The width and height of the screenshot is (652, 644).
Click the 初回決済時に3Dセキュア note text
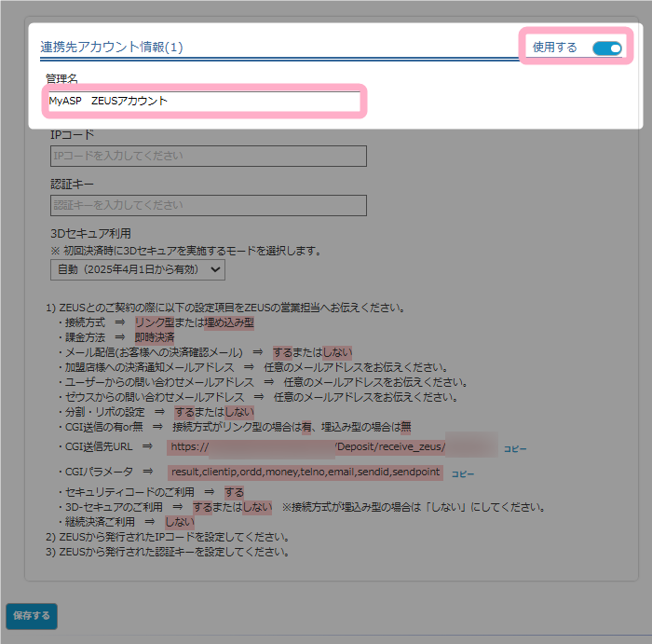pyautogui.click(x=186, y=251)
